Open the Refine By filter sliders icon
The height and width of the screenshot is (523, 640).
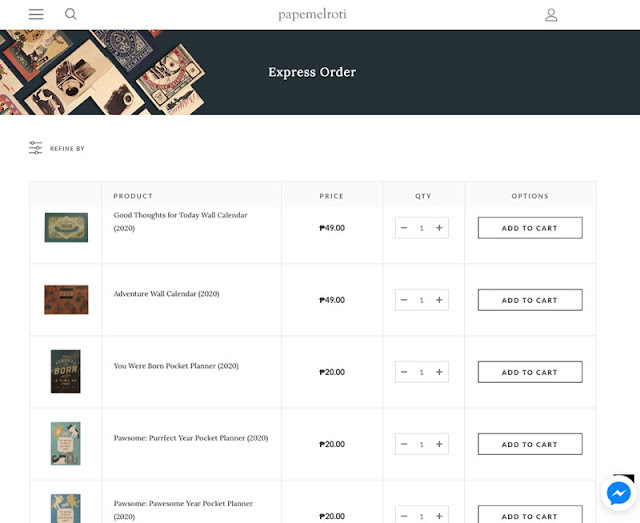(36, 148)
